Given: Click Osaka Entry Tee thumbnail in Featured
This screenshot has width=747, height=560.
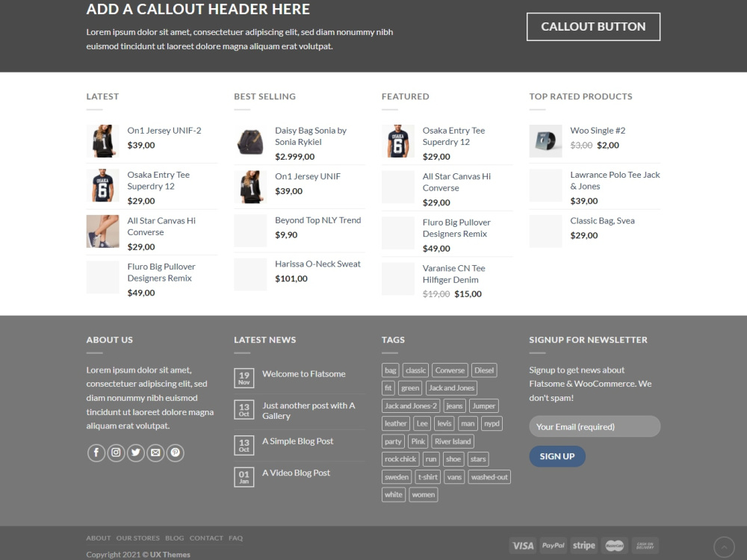Looking at the screenshot, I should click(x=398, y=141).
